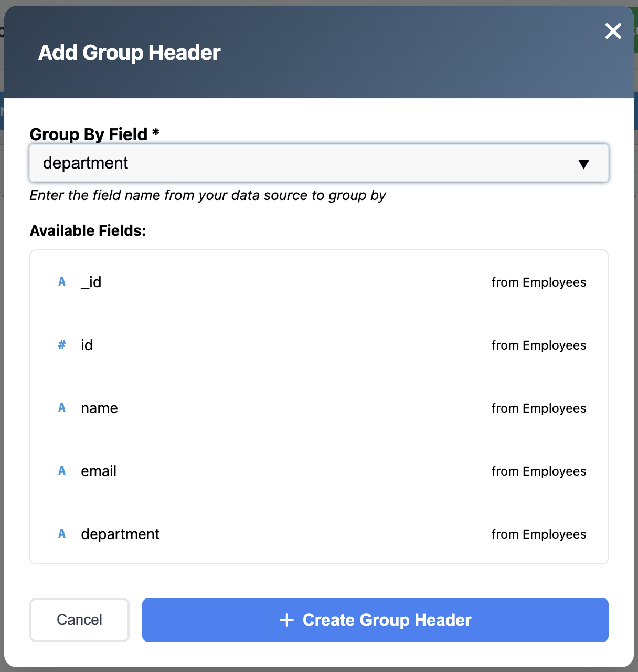
Task: Click the text-type icon beside department
Action: (x=62, y=534)
